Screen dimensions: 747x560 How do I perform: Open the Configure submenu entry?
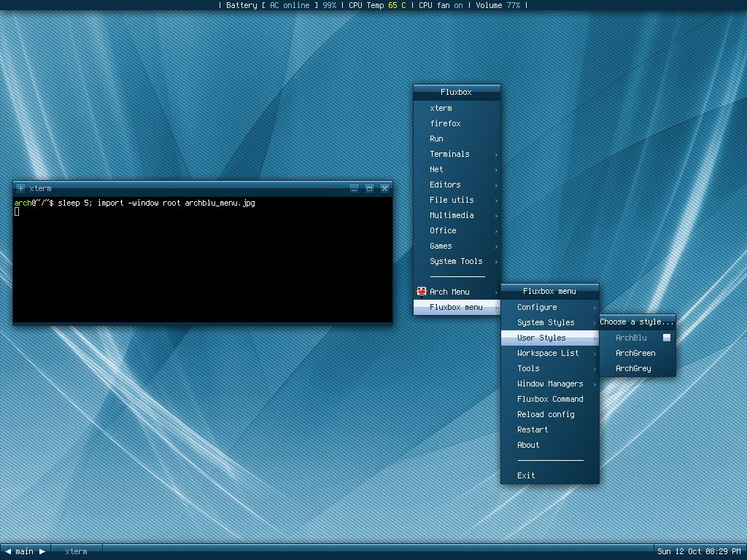(x=550, y=307)
